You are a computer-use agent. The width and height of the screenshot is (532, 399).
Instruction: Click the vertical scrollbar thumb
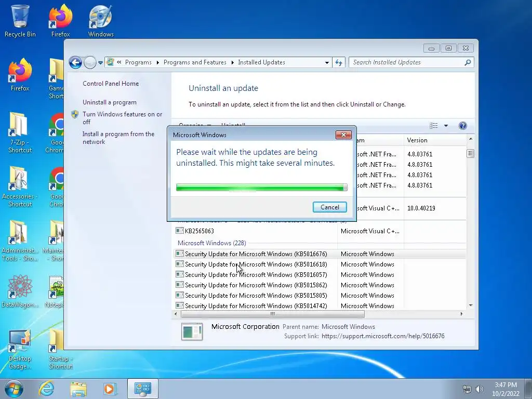click(470, 154)
